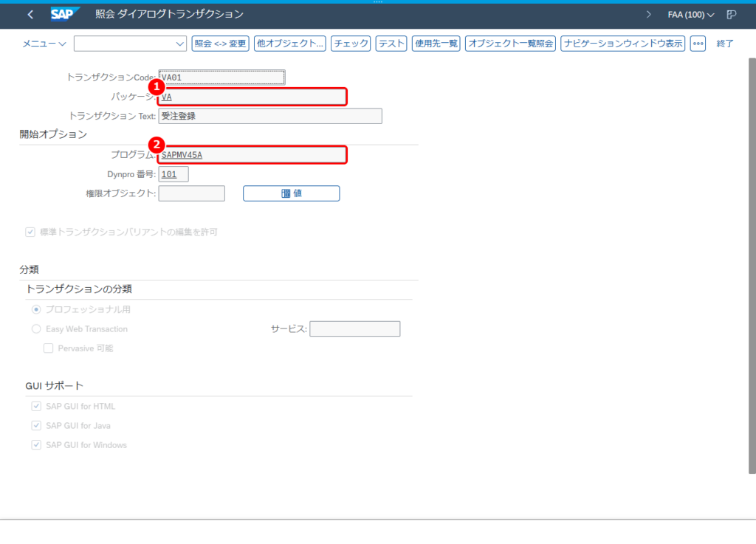Toggle SAP GUI for HTML checkbox

pos(36,406)
